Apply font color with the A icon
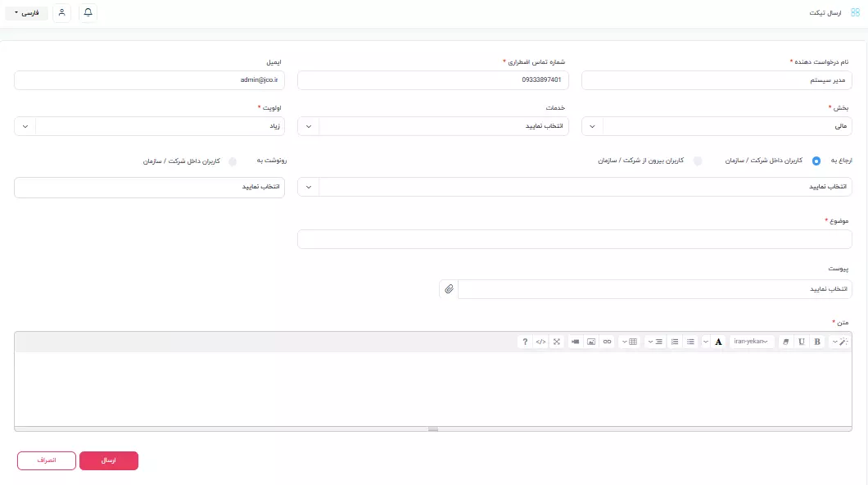 [x=718, y=342]
